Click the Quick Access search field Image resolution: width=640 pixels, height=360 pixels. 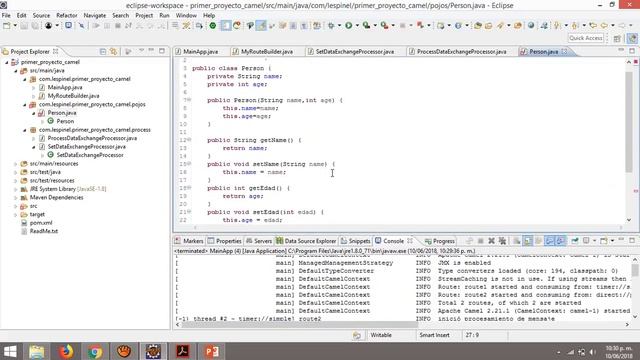(x=586, y=38)
